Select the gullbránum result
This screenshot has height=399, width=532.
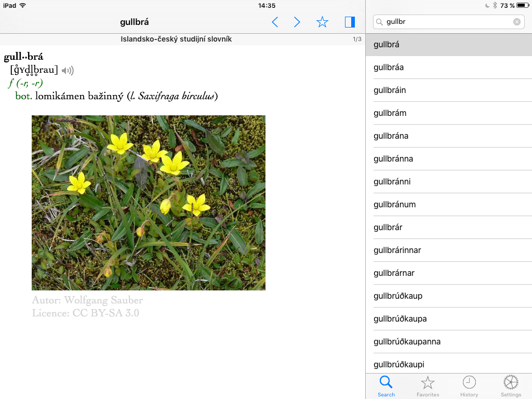click(449, 205)
